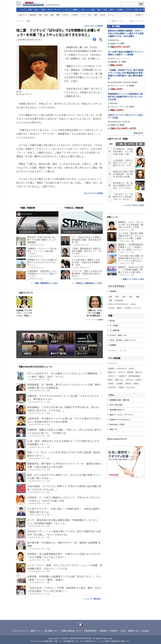
Task: Click ランキングをもっと見る link
Action: [134, 205]
